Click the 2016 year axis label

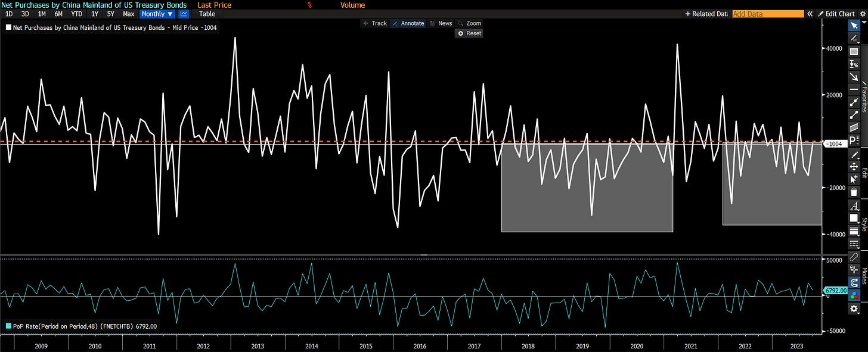point(420,345)
